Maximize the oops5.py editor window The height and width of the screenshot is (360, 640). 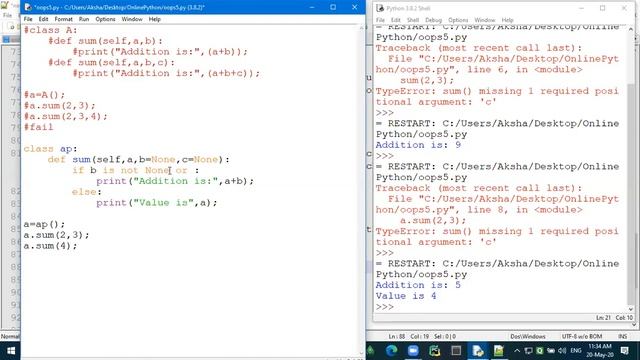(x=333, y=7)
